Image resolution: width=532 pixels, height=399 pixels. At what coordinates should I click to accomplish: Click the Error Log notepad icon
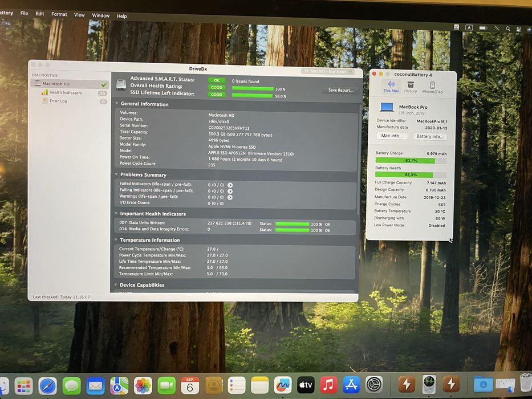click(44, 101)
